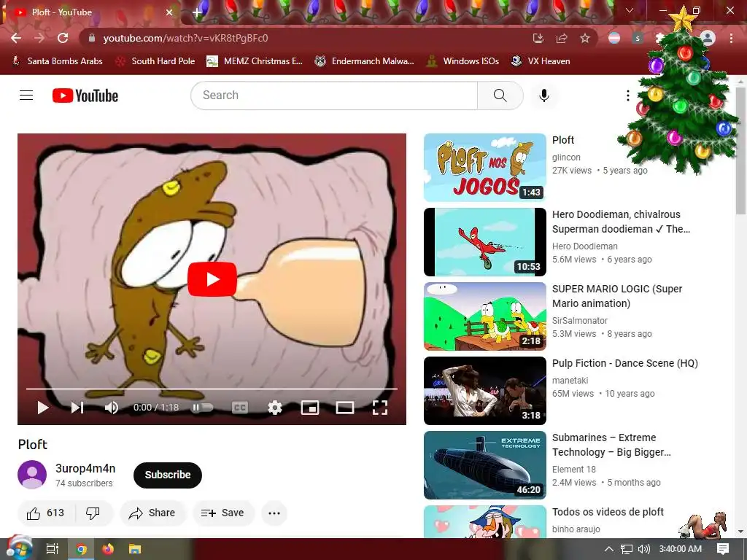Viewport: 747px width, 560px height.
Task: Open the 3urop4m4n channel name link
Action: 85,469
